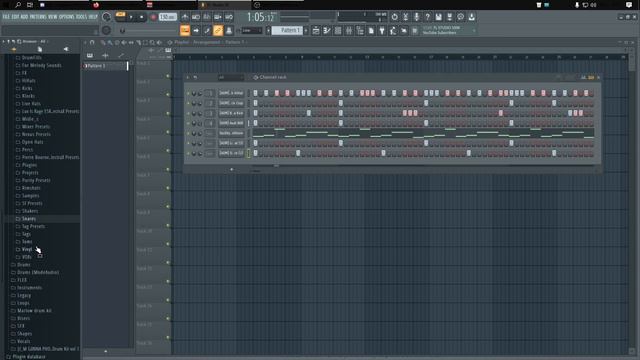
Task: Click the download content icon in toolbar
Action: [x=471, y=17]
